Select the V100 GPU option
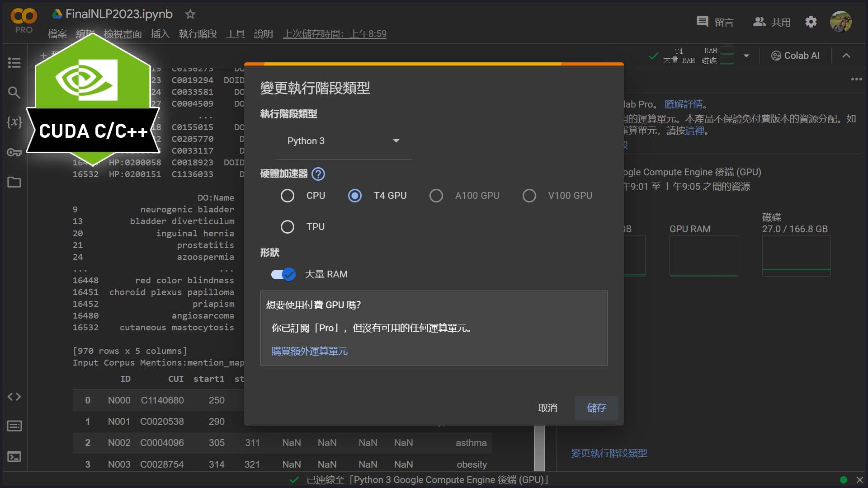The image size is (868, 488). (529, 196)
